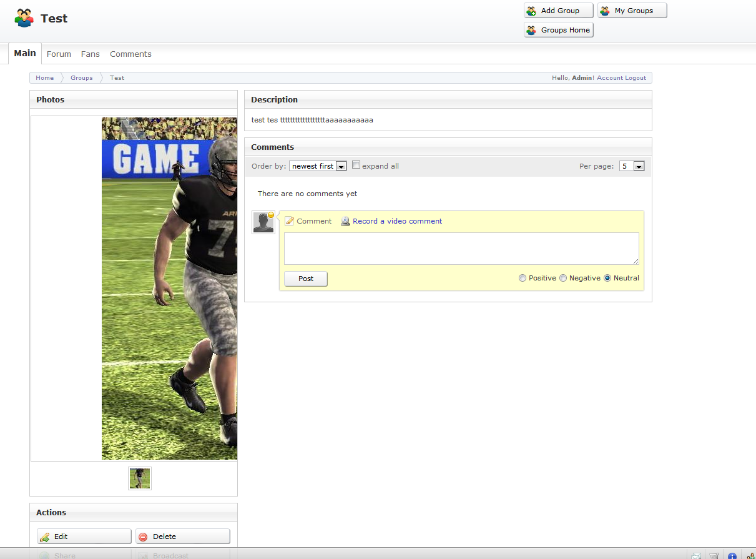The height and width of the screenshot is (559, 756).
Task: Select the Neutral radio button
Action: coord(607,279)
